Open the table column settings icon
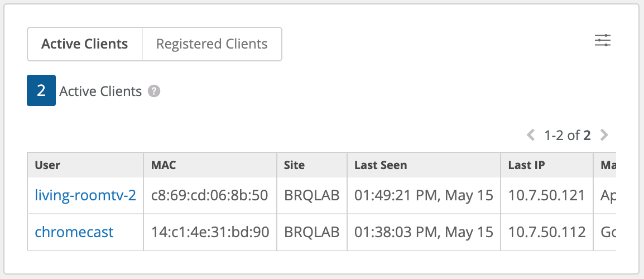 click(x=603, y=41)
